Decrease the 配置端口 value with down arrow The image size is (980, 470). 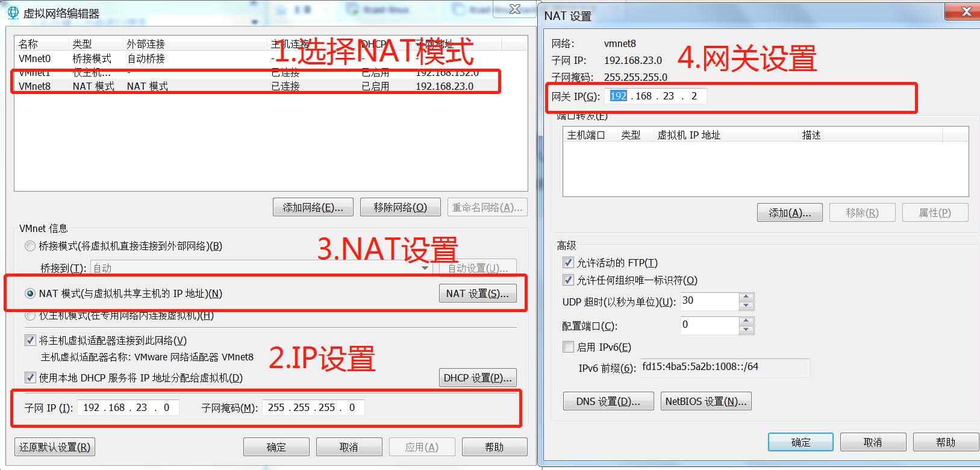pos(746,330)
